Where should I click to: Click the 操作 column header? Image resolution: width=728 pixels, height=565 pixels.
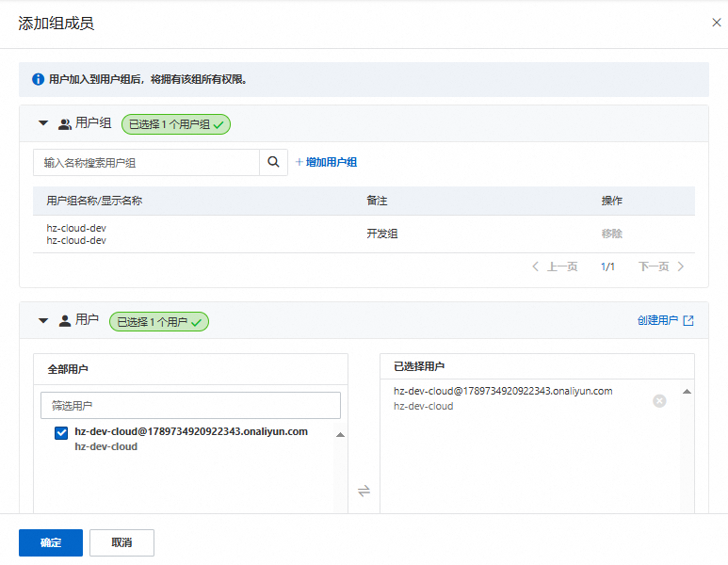(612, 201)
